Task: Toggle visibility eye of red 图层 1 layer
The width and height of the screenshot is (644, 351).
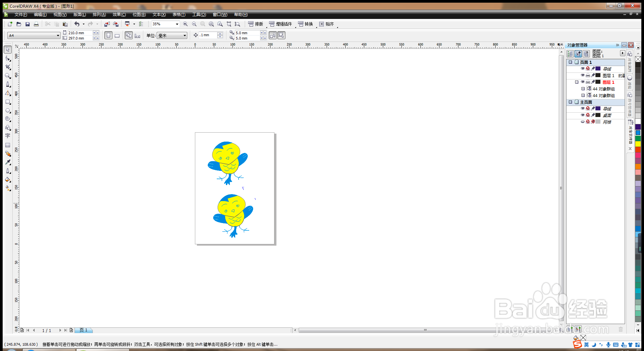Action: [582, 82]
